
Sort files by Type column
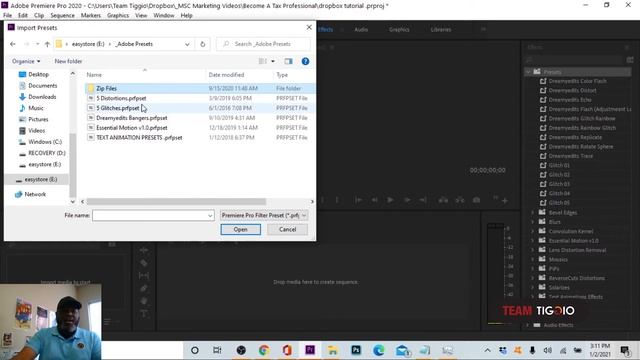[x=282, y=75]
